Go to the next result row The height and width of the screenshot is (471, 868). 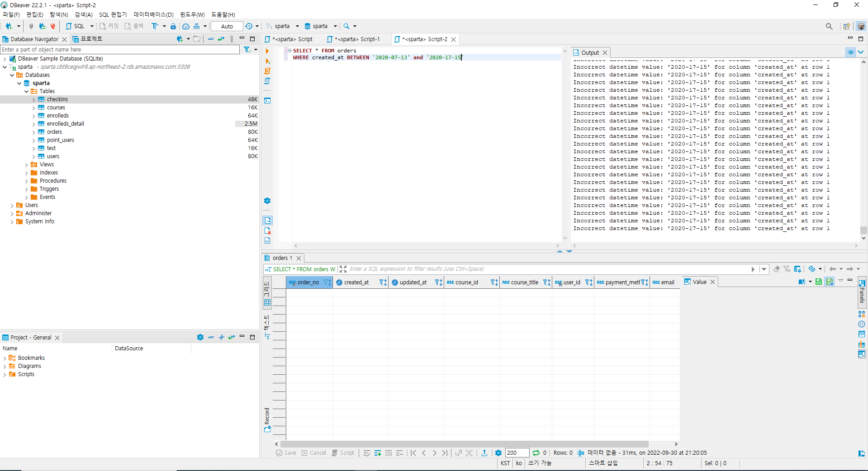[x=434, y=453]
